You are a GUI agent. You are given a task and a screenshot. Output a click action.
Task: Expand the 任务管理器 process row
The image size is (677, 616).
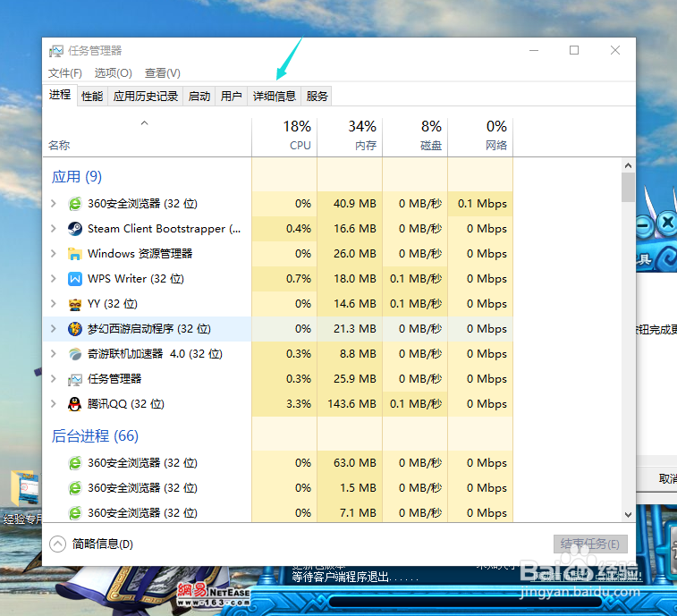tap(54, 378)
